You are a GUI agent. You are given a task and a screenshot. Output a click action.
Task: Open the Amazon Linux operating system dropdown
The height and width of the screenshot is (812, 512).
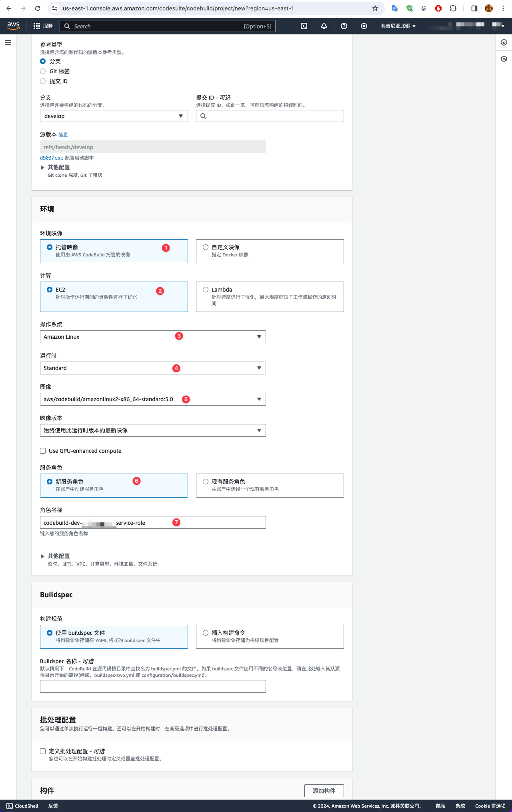point(153,337)
